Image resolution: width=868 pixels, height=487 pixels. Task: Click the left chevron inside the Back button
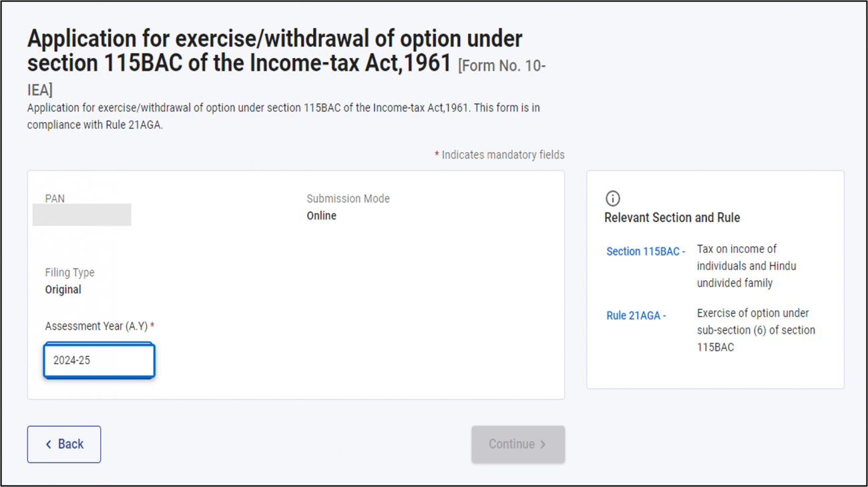[x=49, y=444]
